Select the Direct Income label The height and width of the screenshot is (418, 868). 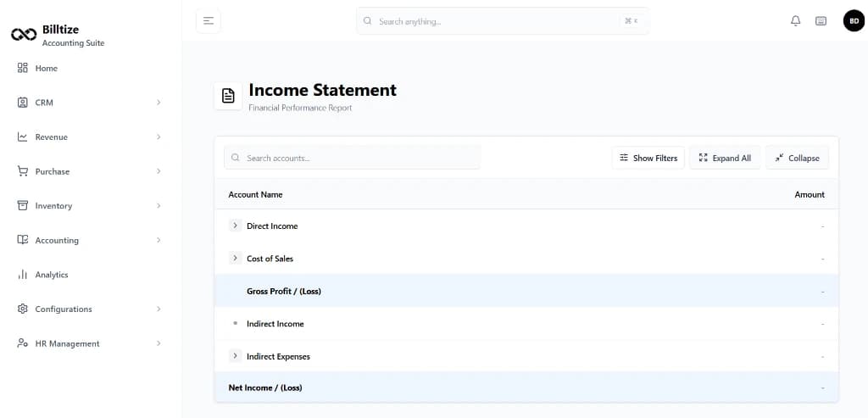coord(272,226)
